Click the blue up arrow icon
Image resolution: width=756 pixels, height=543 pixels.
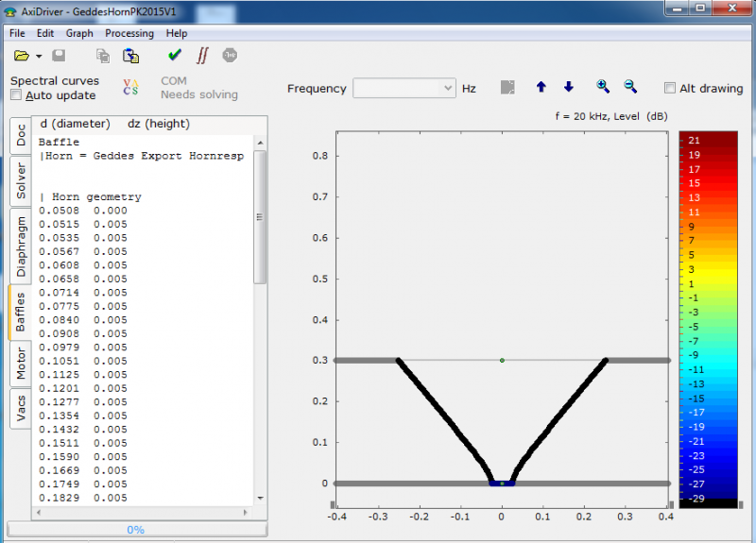point(541,88)
